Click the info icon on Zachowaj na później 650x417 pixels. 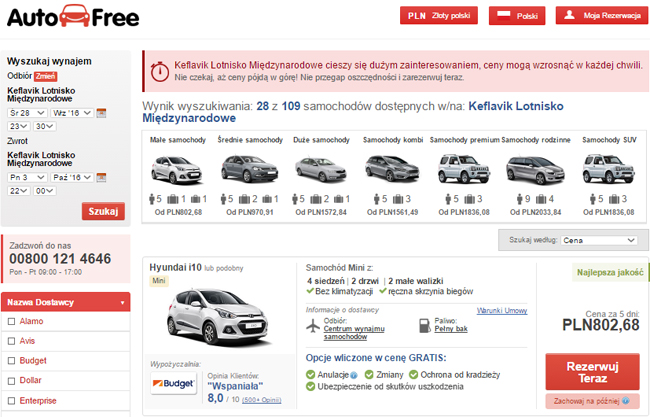pos(626,401)
